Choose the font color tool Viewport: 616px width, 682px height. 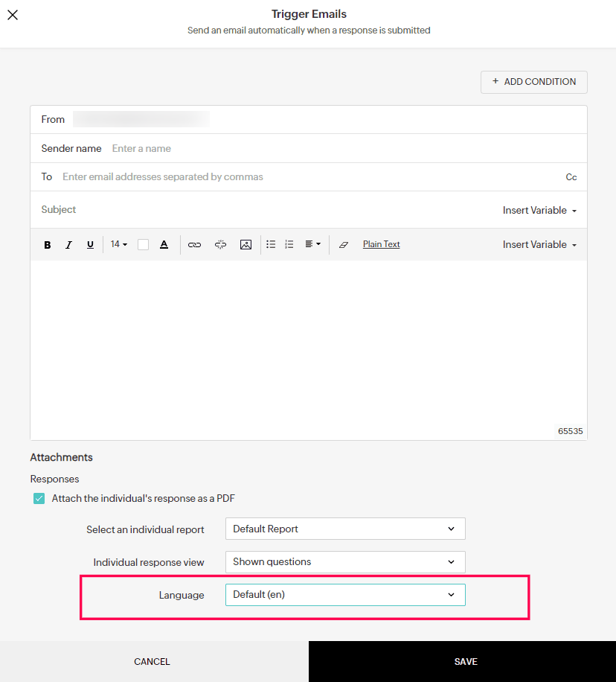(164, 245)
